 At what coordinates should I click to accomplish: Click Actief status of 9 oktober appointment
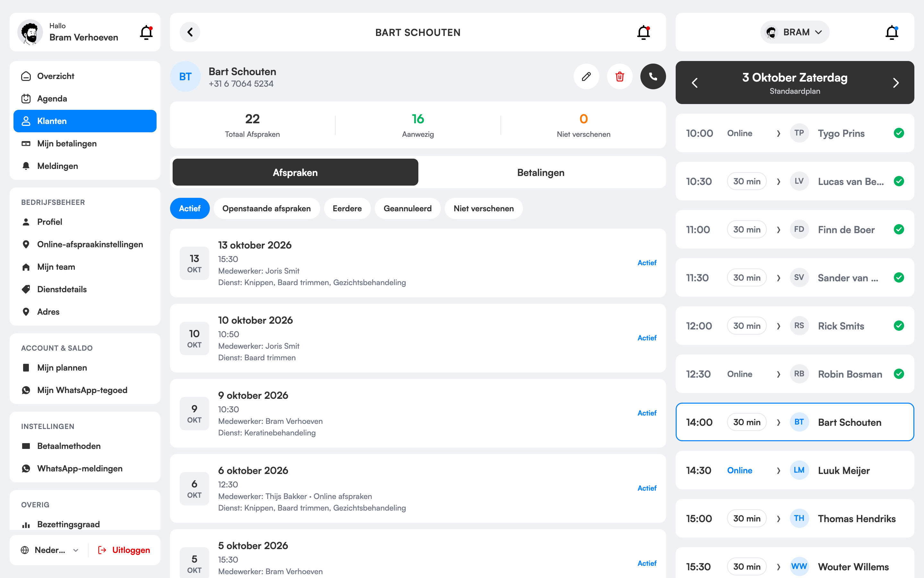(647, 413)
